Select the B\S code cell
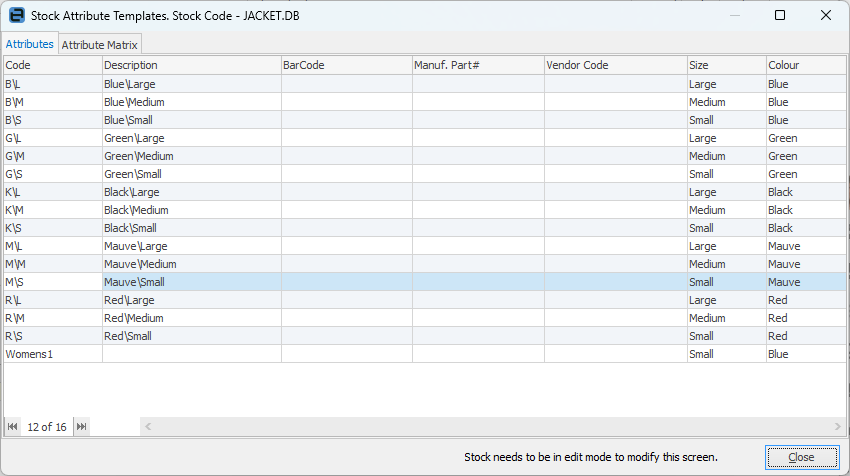Image resolution: width=850 pixels, height=476 pixels. click(53, 120)
